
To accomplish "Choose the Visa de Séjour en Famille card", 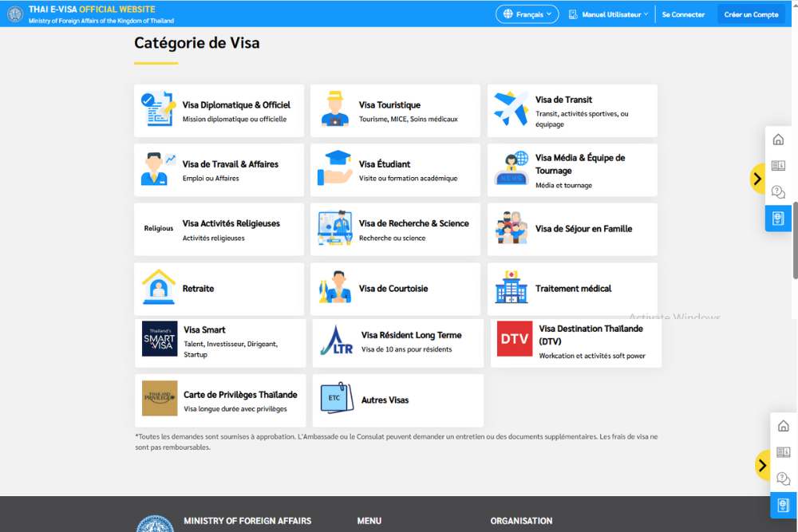I will 572,229.
